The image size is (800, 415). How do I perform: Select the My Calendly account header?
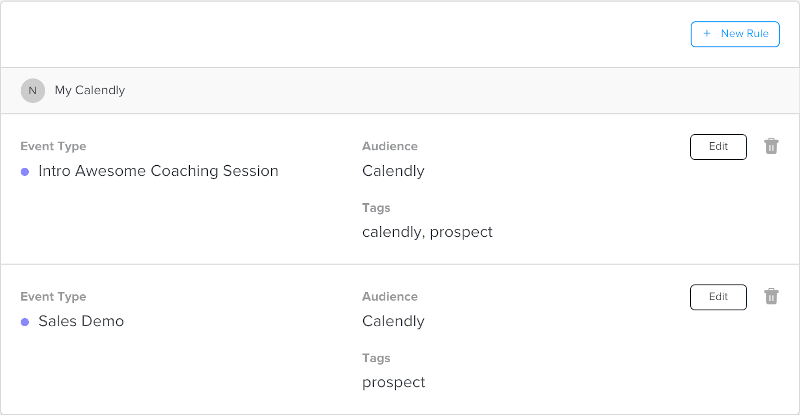pyautogui.click(x=90, y=90)
